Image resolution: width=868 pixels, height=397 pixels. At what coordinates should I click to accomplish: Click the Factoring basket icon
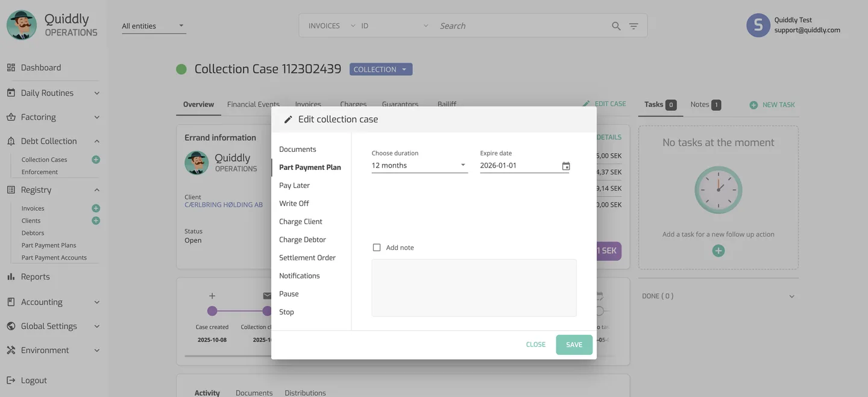[x=11, y=117]
